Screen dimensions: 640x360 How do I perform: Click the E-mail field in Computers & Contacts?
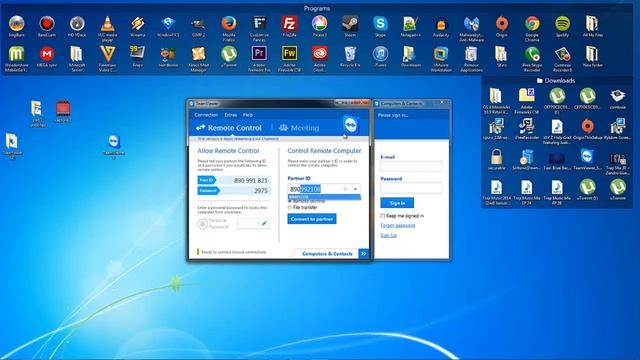pos(411,166)
